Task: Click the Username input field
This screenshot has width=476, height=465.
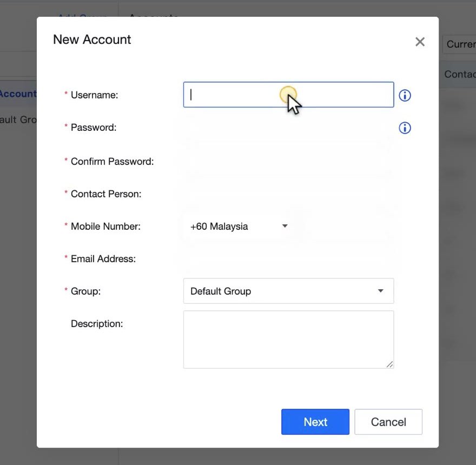Action: 288,95
